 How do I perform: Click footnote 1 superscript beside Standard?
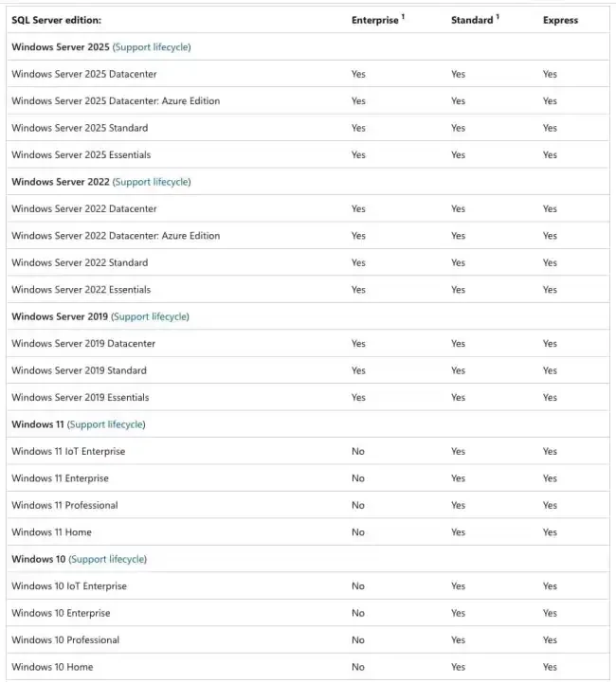click(498, 17)
